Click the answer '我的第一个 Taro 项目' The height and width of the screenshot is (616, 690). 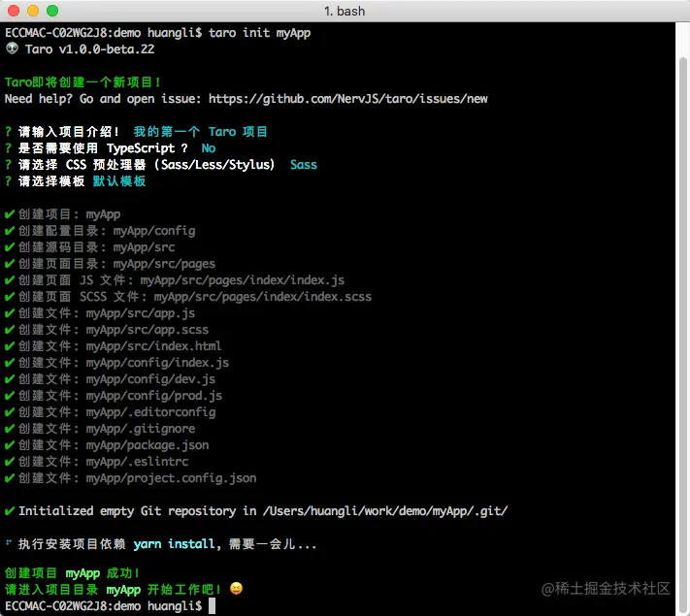point(201,132)
